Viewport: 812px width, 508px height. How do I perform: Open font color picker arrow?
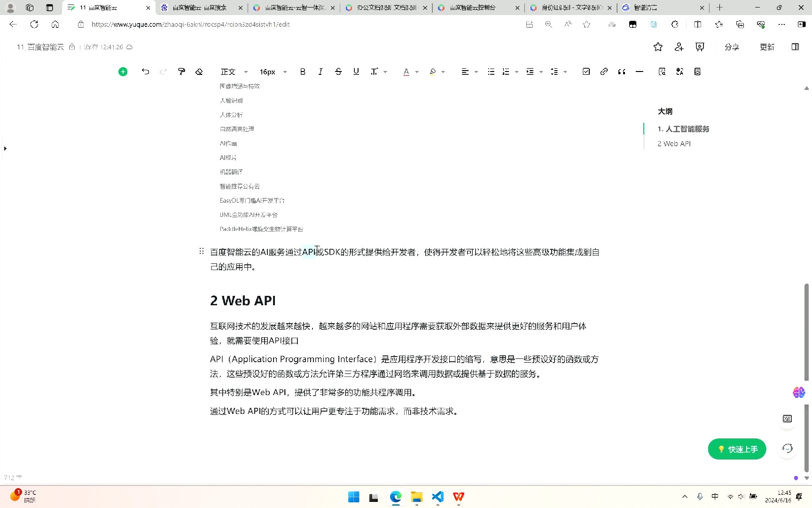point(417,72)
